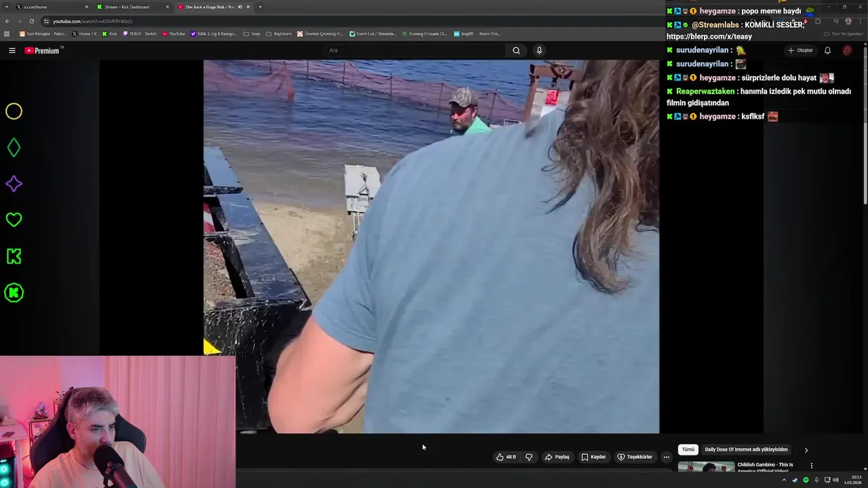Screen dimensions: 868x488
Task: Click chat username 'Reaperwaztaken'
Action: point(705,91)
